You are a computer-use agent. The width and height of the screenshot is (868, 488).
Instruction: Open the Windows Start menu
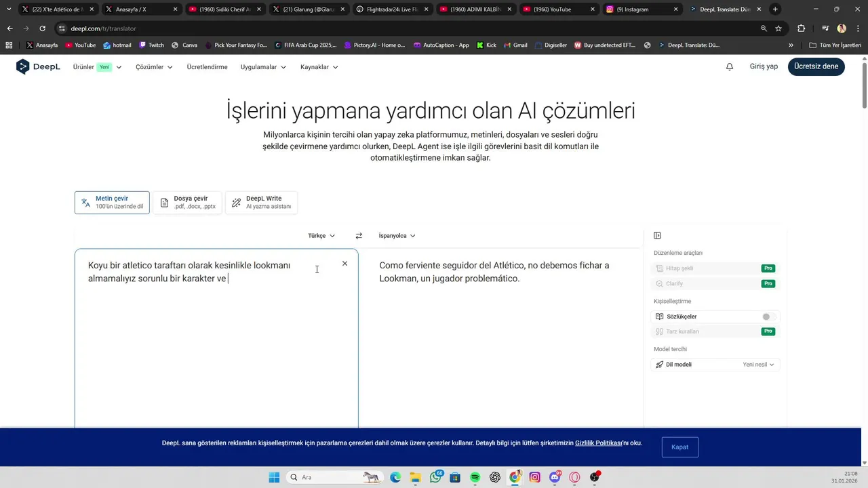tap(274, 477)
